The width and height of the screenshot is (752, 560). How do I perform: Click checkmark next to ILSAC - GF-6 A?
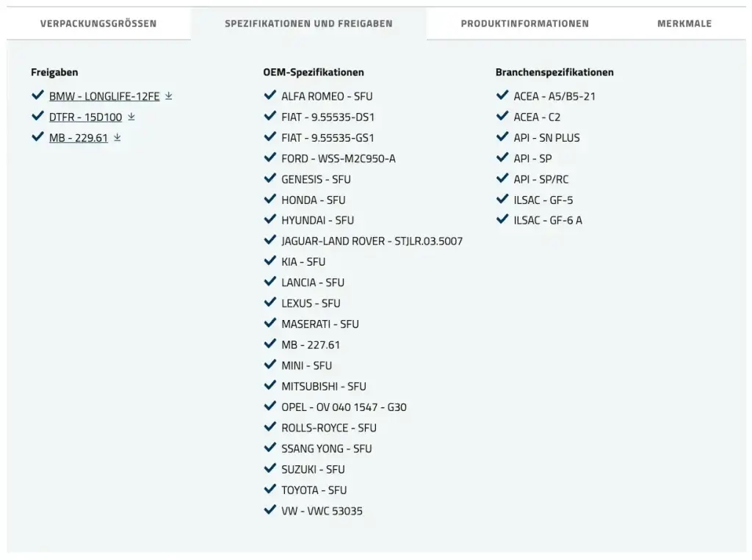tap(502, 219)
